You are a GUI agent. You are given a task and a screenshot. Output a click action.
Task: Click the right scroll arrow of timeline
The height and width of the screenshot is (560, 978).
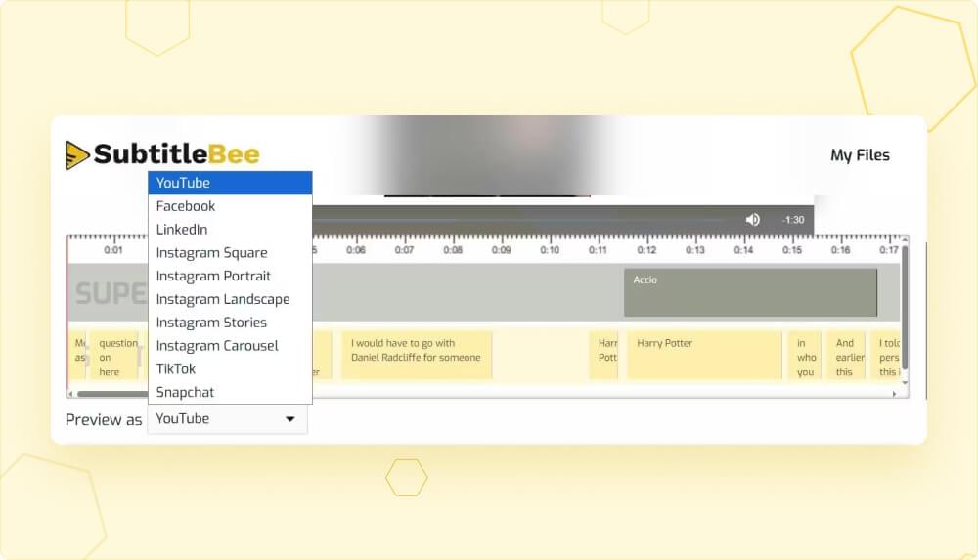(x=894, y=394)
